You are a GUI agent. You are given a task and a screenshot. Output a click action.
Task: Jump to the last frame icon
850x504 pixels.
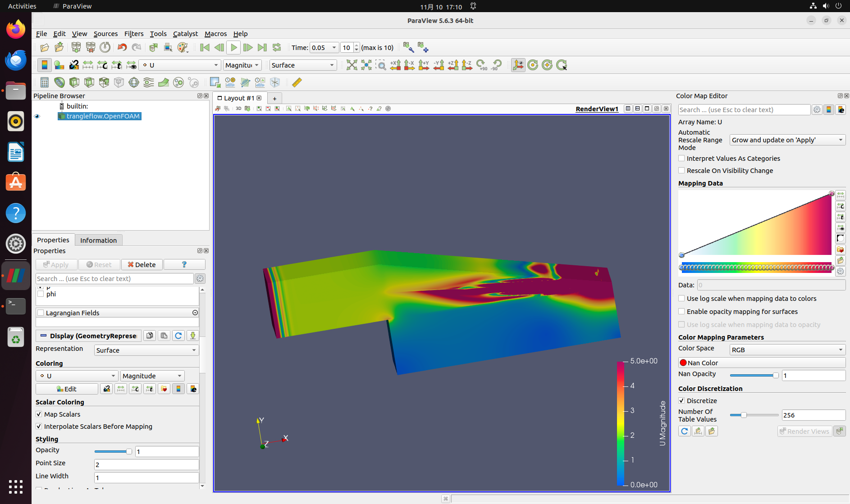pyautogui.click(x=262, y=48)
